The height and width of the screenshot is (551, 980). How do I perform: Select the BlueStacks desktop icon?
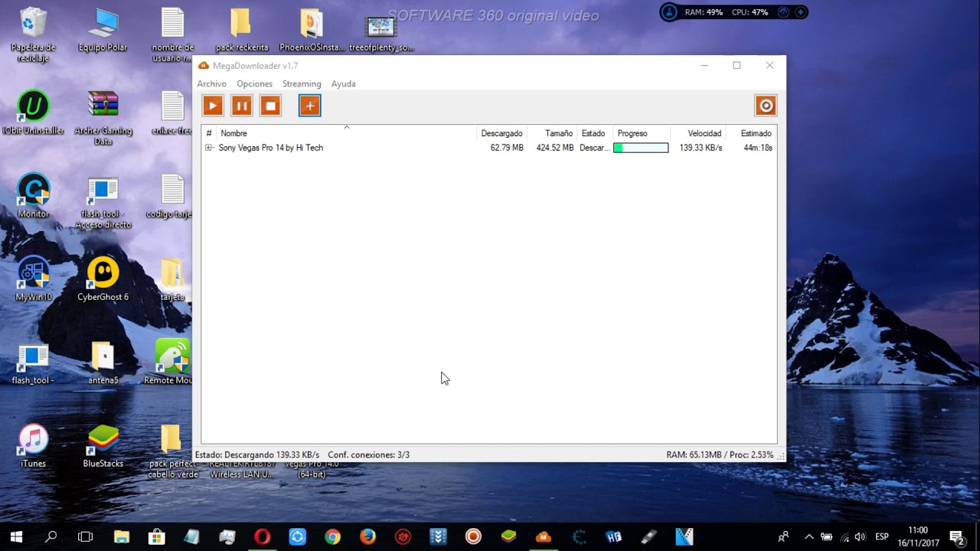103,445
